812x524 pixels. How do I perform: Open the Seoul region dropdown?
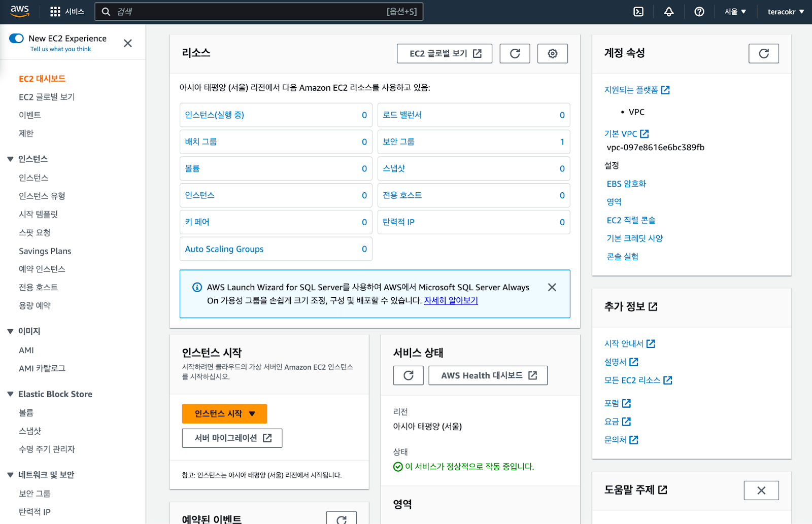(735, 12)
